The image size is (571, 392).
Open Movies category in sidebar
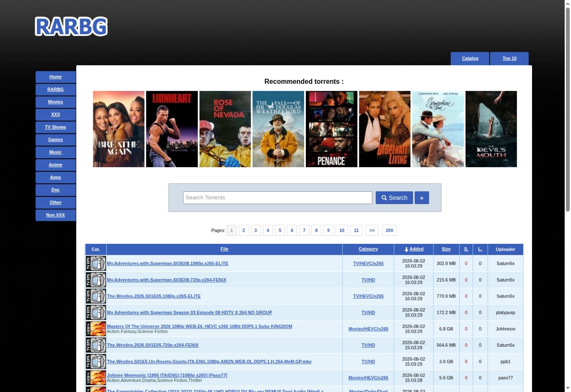[55, 102]
